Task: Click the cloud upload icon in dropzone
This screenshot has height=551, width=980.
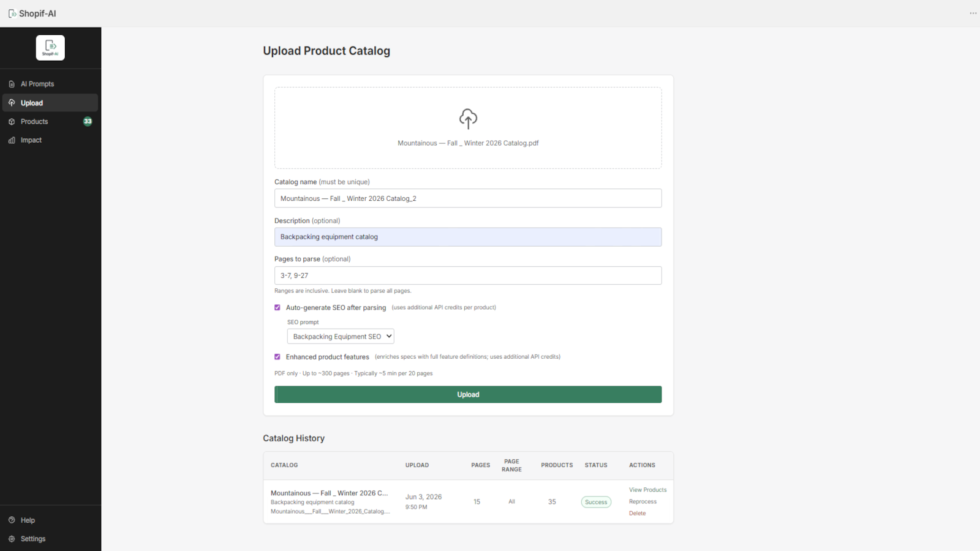Action: [468, 119]
